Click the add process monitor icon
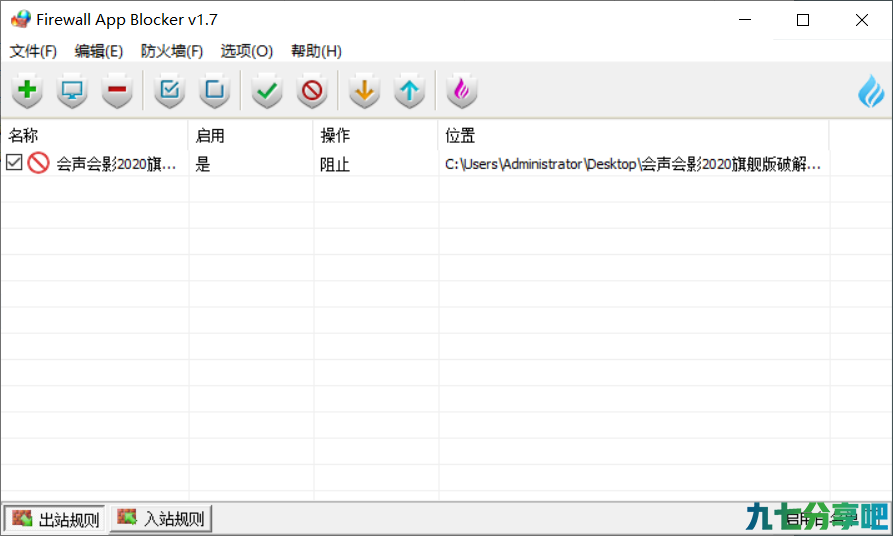This screenshot has height=536, width=893. [72, 91]
